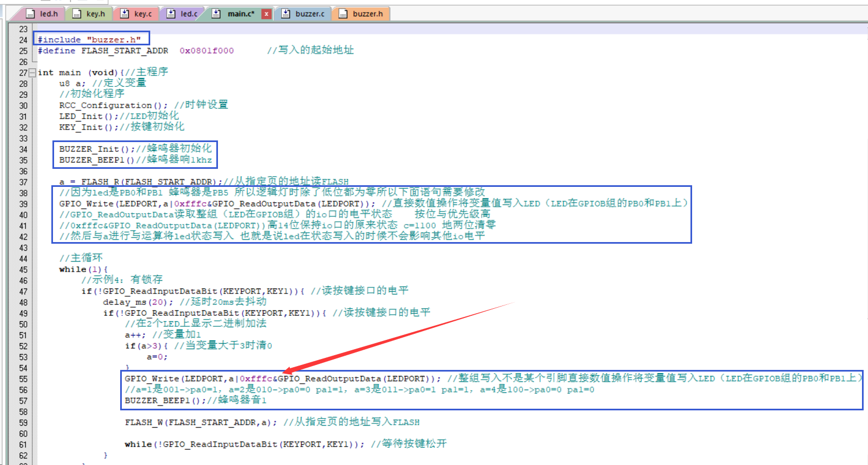
Task: Click the 'while(1){' statement
Action: (x=84, y=269)
